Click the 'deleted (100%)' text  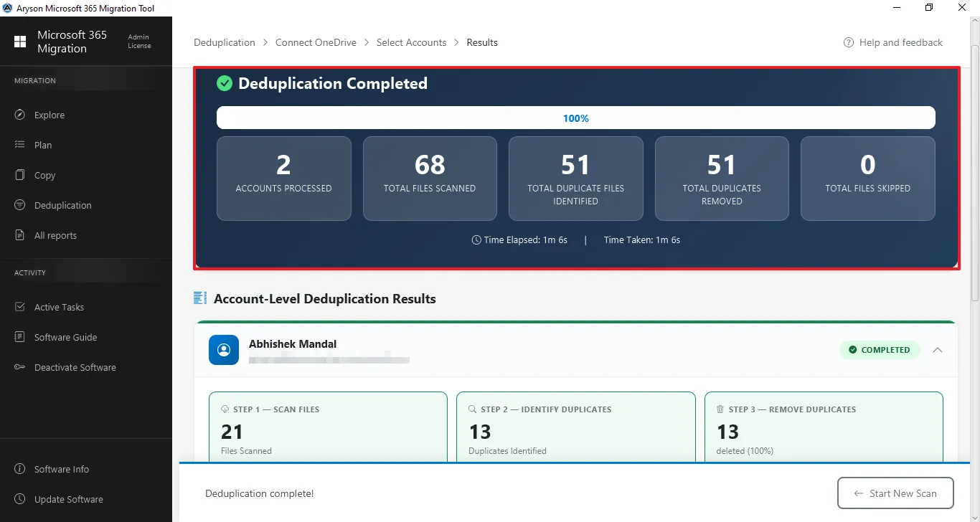coord(745,451)
